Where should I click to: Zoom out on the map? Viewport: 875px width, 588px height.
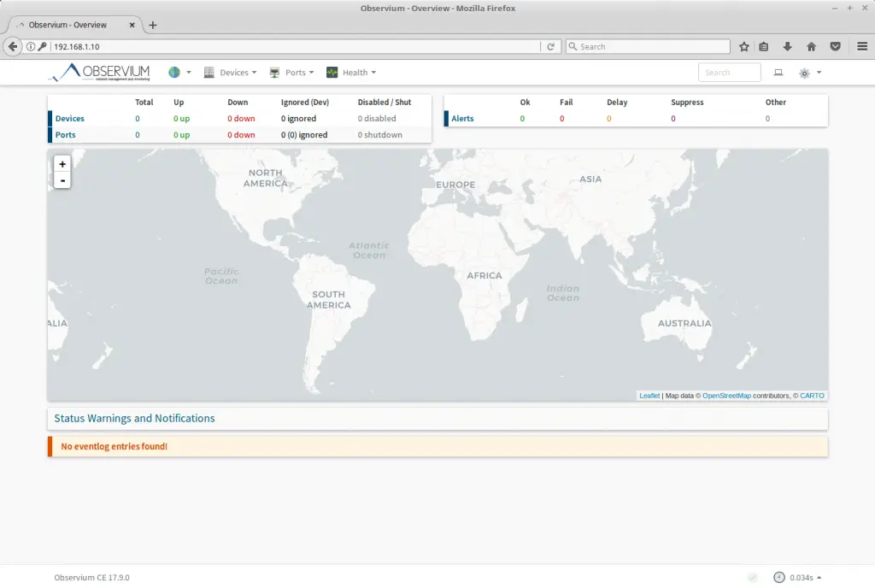(x=62, y=180)
